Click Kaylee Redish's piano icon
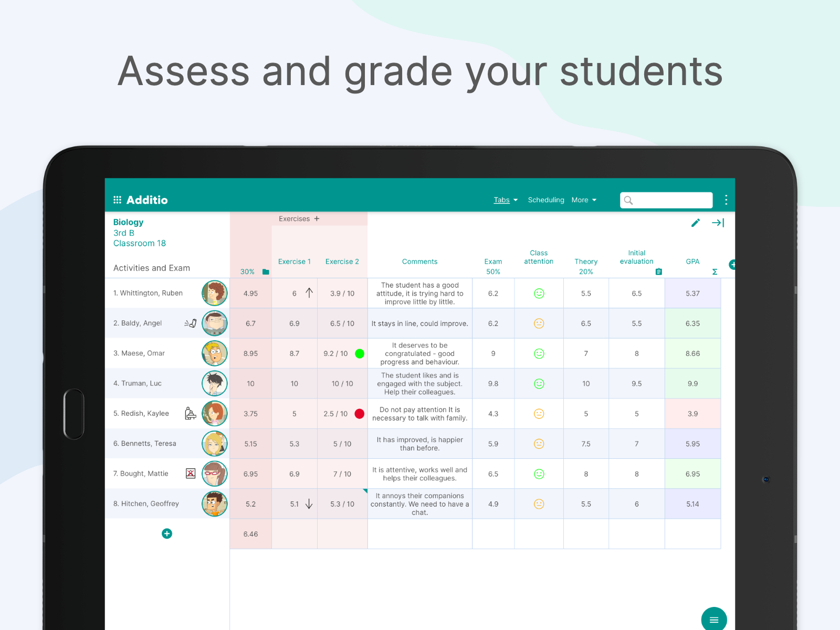The image size is (840, 630). pyautogui.click(x=191, y=414)
